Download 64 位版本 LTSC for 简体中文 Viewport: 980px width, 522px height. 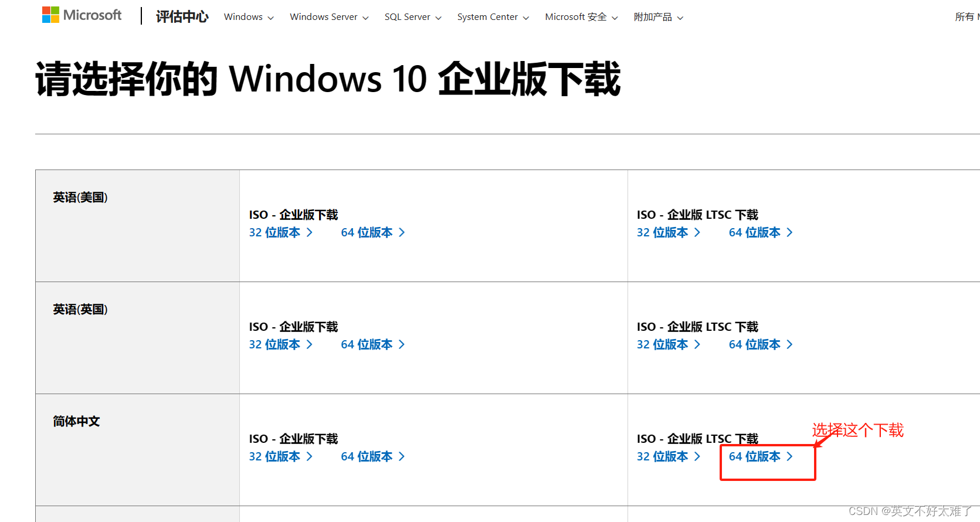[x=761, y=456]
